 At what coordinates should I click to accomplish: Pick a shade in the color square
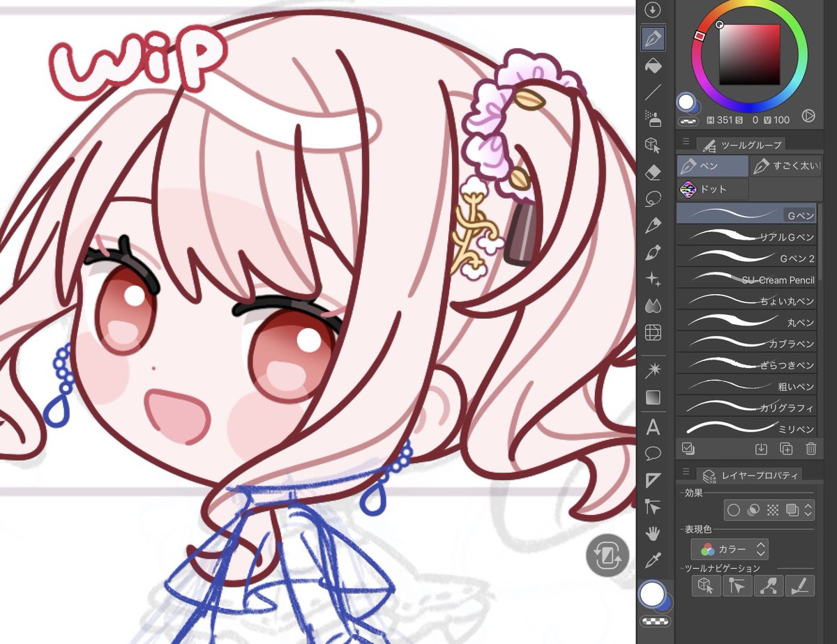tap(750, 54)
